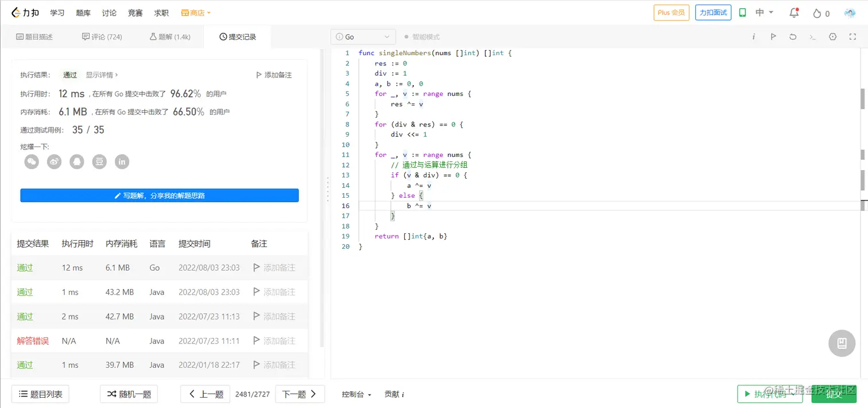Open 讨论 discussion menu
Image resolution: width=868 pixels, height=408 pixels.
(x=109, y=13)
